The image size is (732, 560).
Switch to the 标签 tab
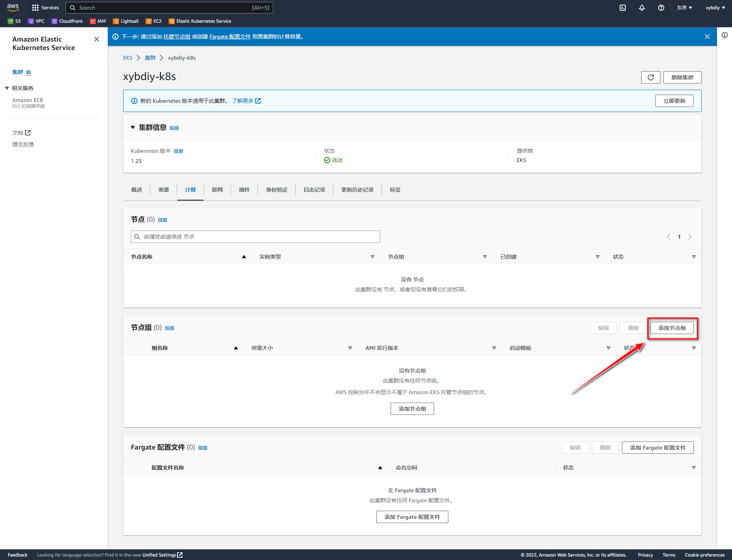[395, 190]
